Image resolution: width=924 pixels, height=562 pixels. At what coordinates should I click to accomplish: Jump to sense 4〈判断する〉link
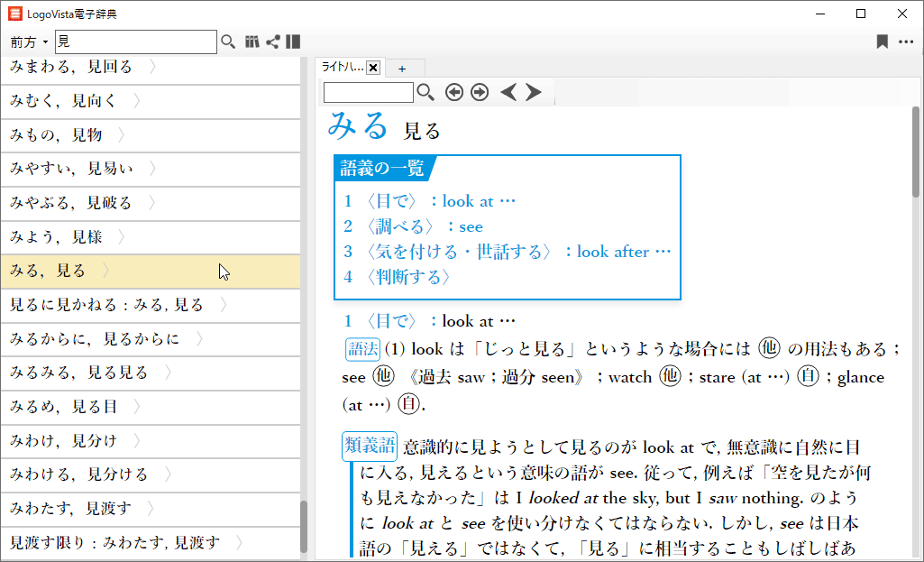point(398,278)
